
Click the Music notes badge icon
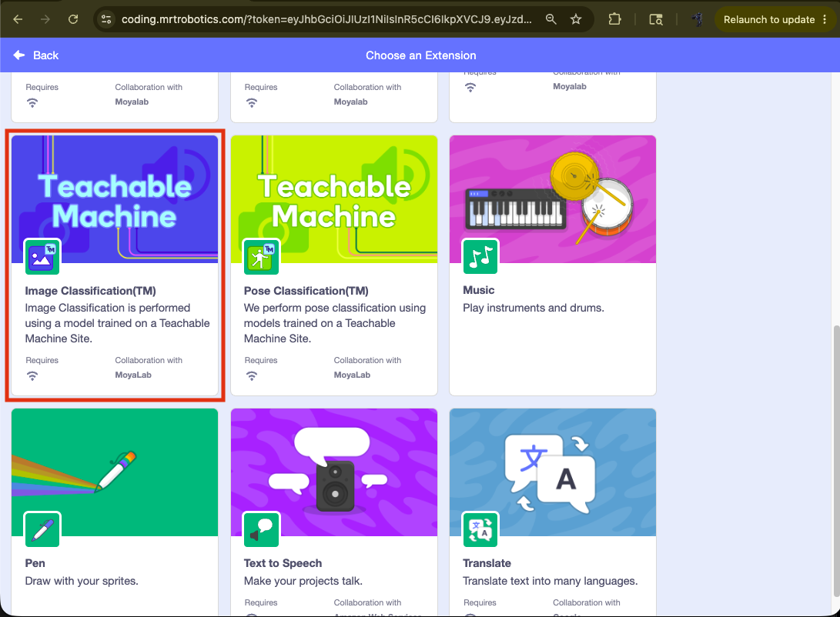pos(480,257)
